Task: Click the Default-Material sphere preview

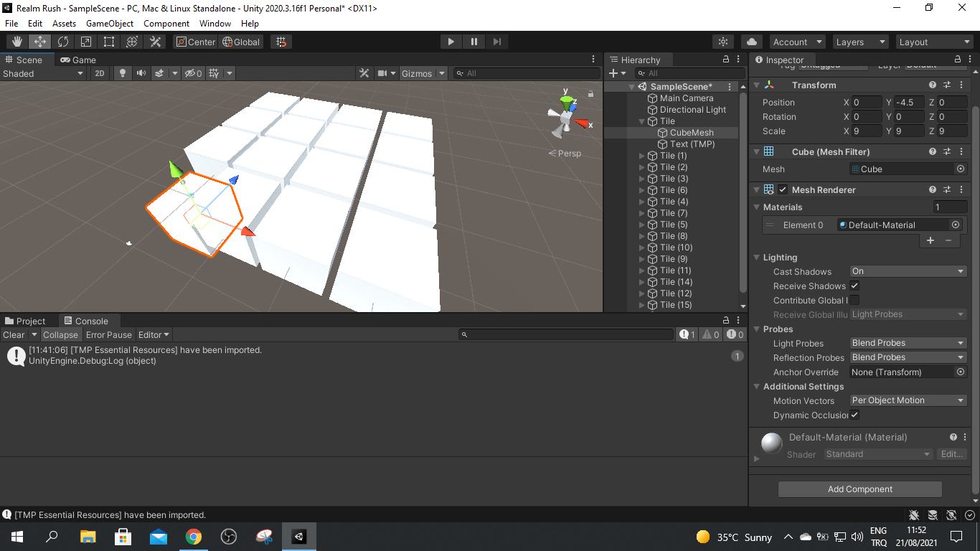Action: pyautogui.click(x=771, y=443)
